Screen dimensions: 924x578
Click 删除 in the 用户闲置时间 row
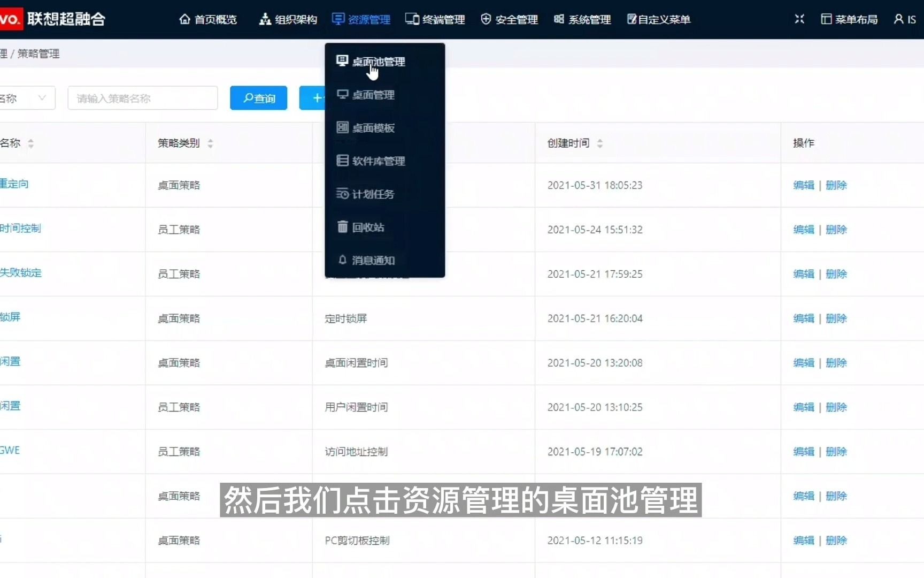tap(836, 407)
